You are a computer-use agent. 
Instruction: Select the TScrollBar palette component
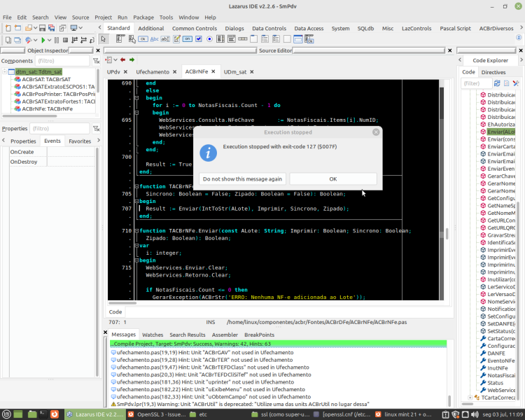[243, 39]
